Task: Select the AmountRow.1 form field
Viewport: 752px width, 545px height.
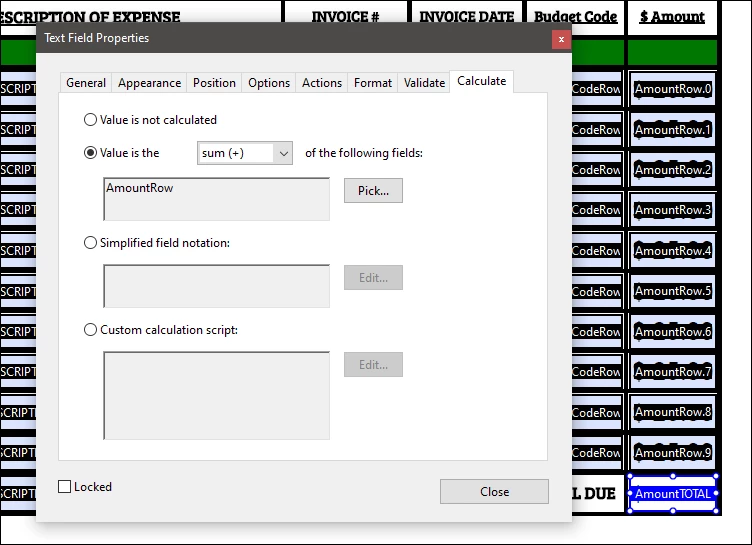Action: pyautogui.click(x=672, y=130)
